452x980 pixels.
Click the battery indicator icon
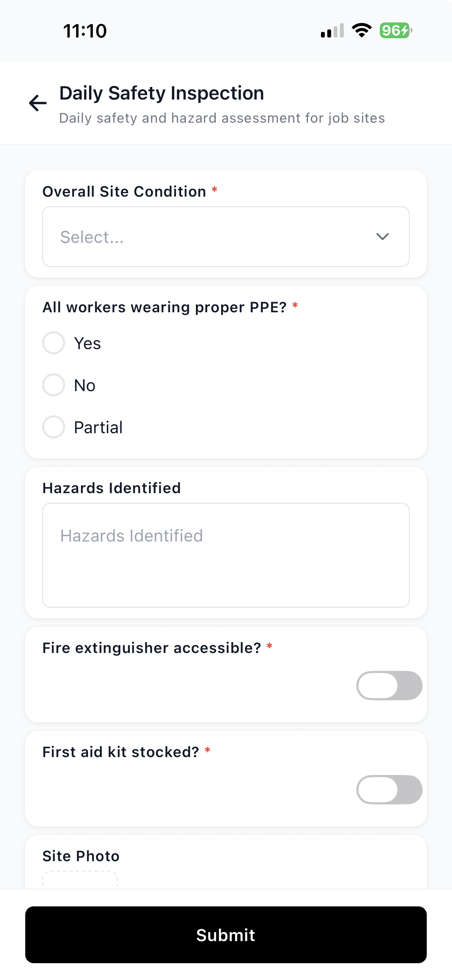point(396,30)
